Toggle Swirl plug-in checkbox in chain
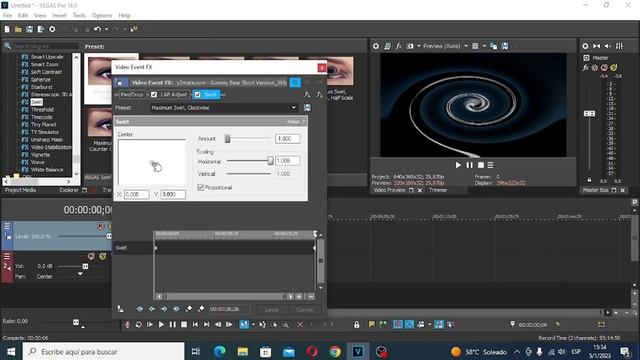The width and height of the screenshot is (640, 360). [198, 95]
